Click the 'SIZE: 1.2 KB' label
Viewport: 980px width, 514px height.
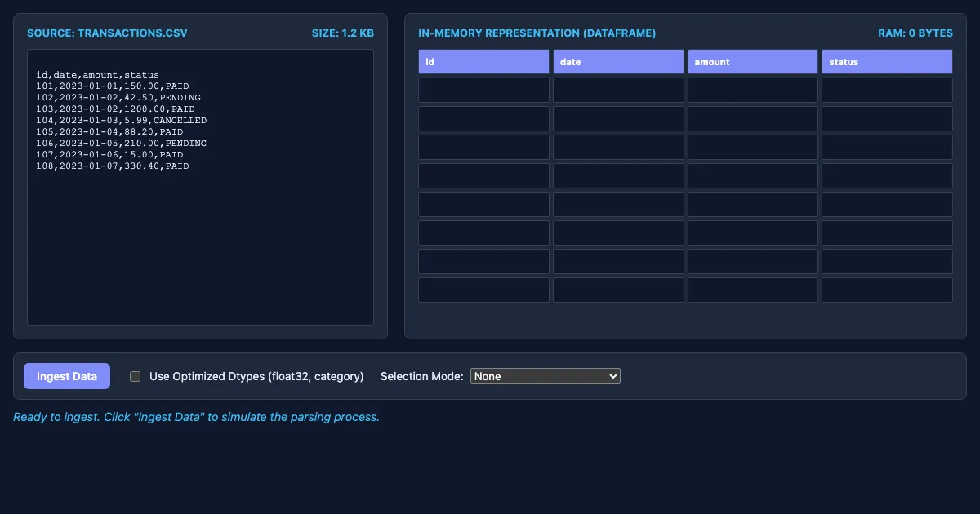click(343, 33)
